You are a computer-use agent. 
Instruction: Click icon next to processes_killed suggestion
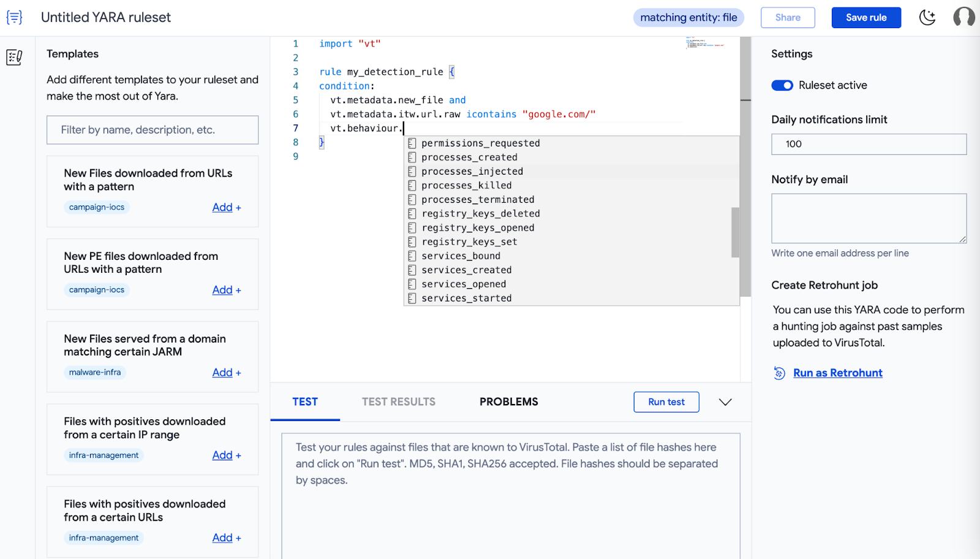pyautogui.click(x=412, y=186)
